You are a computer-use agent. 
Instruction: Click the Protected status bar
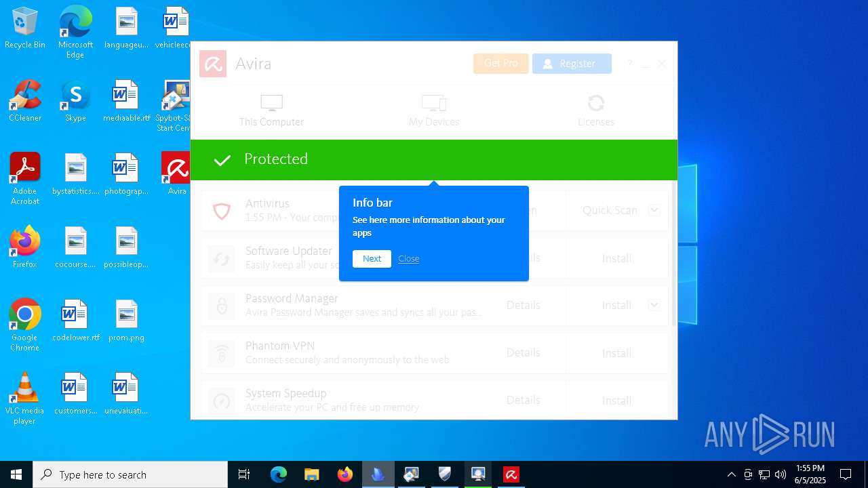(434, 159)
